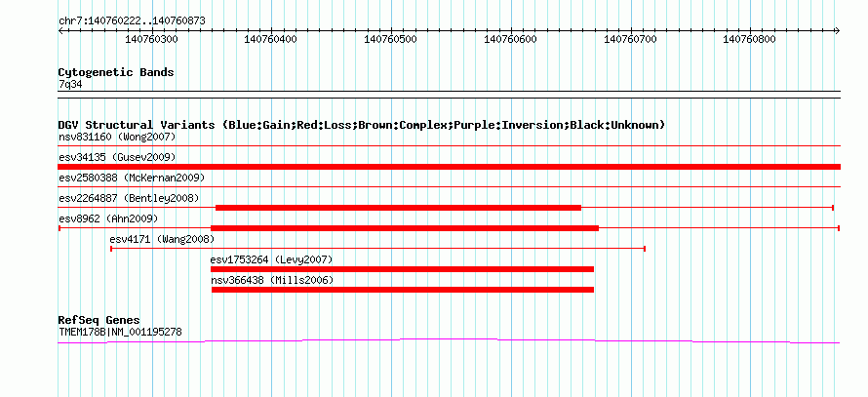Click ruler tick label 140760700
The height and width of the screenshot is (397, 868).
click(630, 39)
